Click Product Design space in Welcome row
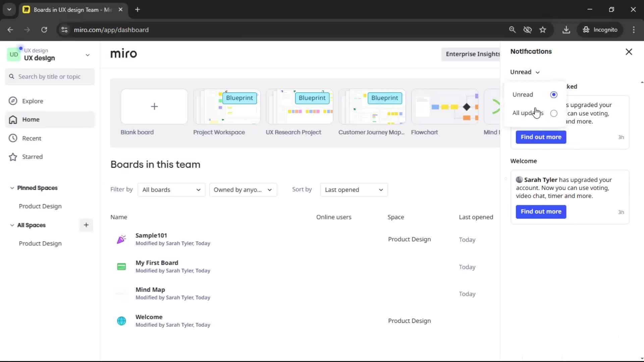This screenshot has height=362, width=644. pyautogui.click(x=409, y=321)
